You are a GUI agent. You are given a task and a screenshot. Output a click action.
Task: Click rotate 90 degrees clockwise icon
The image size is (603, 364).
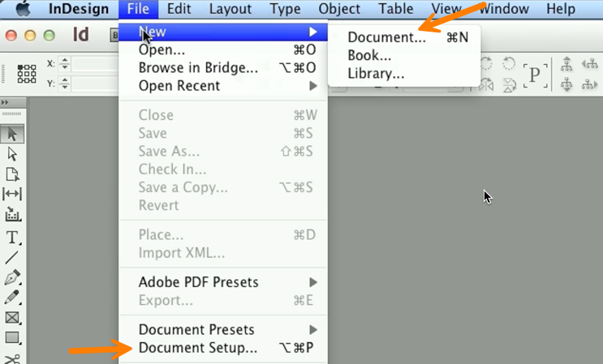pyautogui.click(x=486, y=63)
